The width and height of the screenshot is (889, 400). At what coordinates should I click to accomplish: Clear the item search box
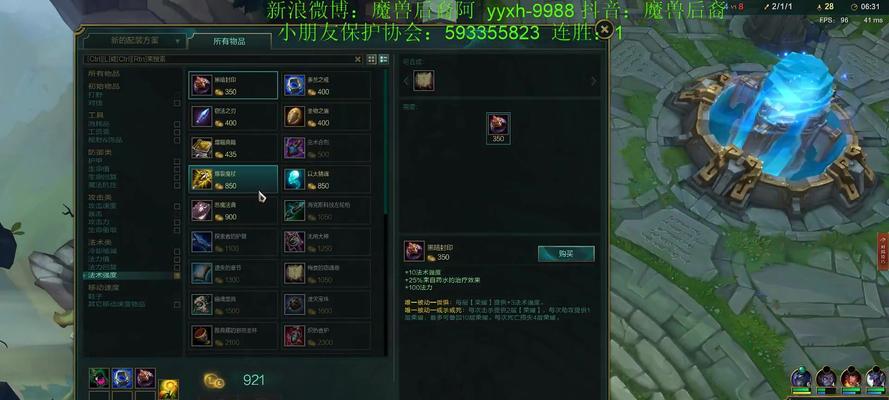(x=358, y=59)
